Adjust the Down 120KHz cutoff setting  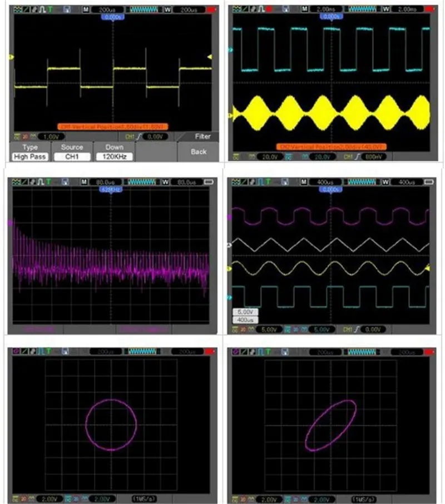114,152
